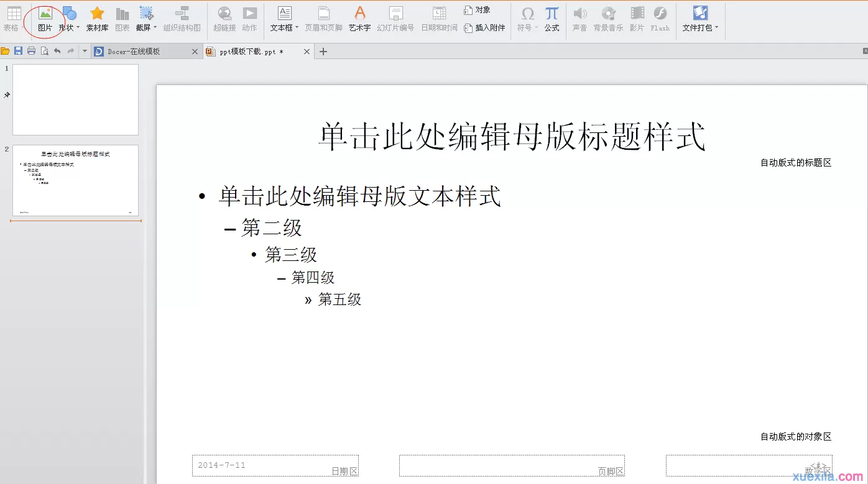The image size is (868, 484).
Task: Click the 第二级 outline level text
Action: pyautogui.click(x=272, y=227)
